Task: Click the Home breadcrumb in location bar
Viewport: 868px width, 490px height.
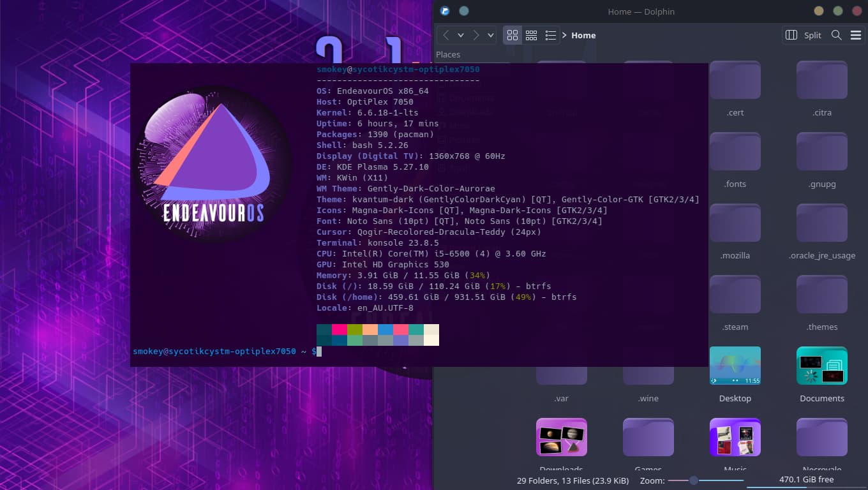Action: coord(583,35)
